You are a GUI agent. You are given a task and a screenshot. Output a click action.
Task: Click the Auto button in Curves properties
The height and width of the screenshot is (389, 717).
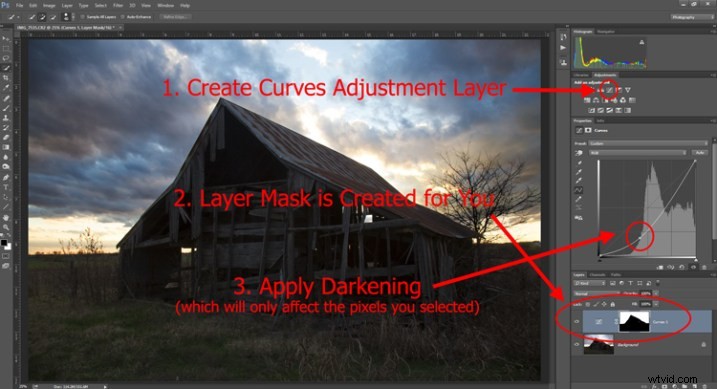tap(699, 153)
